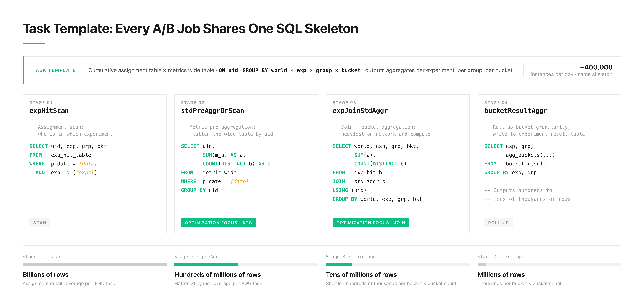Select the 'STAGE 02' label
The image size is (644, 305).
point(193,102)
